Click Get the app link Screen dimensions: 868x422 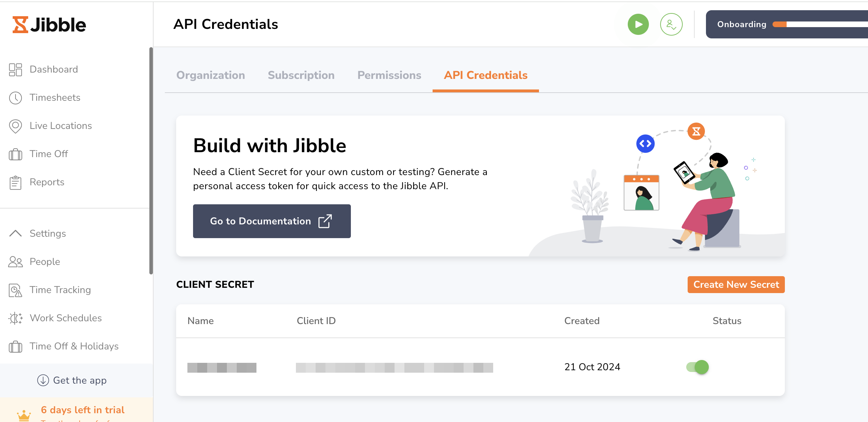(72, 380)
